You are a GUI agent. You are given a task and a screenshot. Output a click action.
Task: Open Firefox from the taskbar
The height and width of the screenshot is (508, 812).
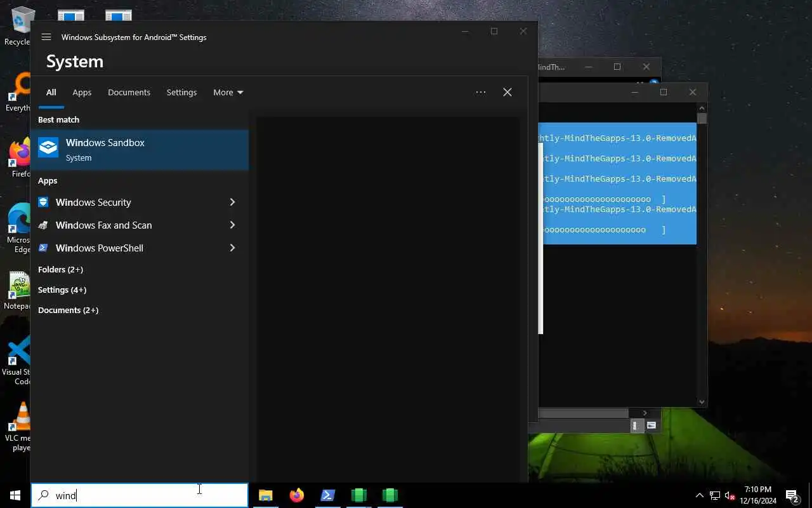coord(296,495)
